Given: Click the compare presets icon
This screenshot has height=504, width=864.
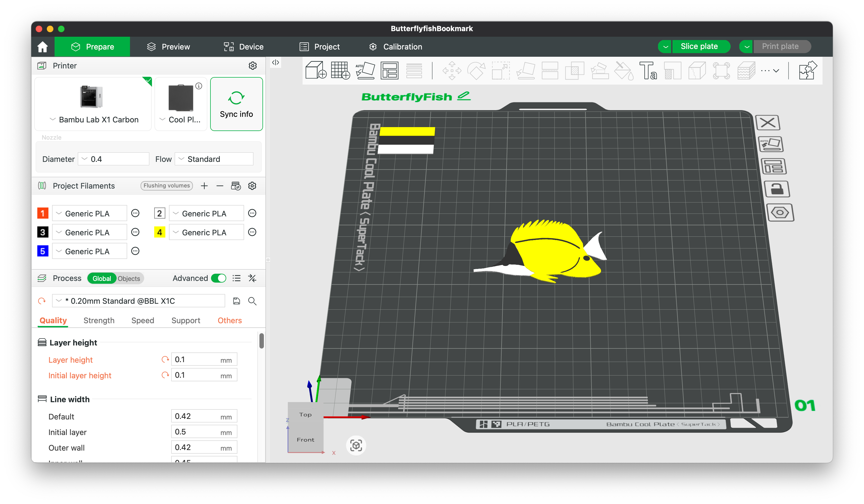Looking at the screenshot, I should pyautogui.click(x=252, y=278).
